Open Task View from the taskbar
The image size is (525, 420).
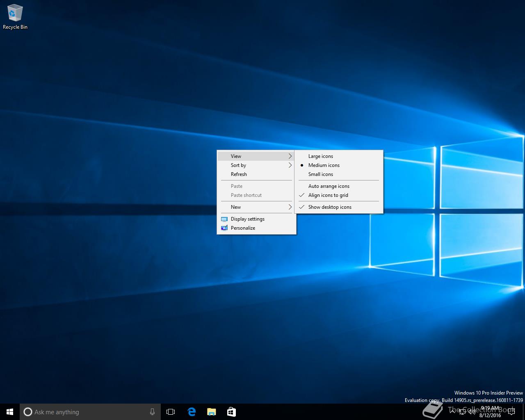coord(171,412)
